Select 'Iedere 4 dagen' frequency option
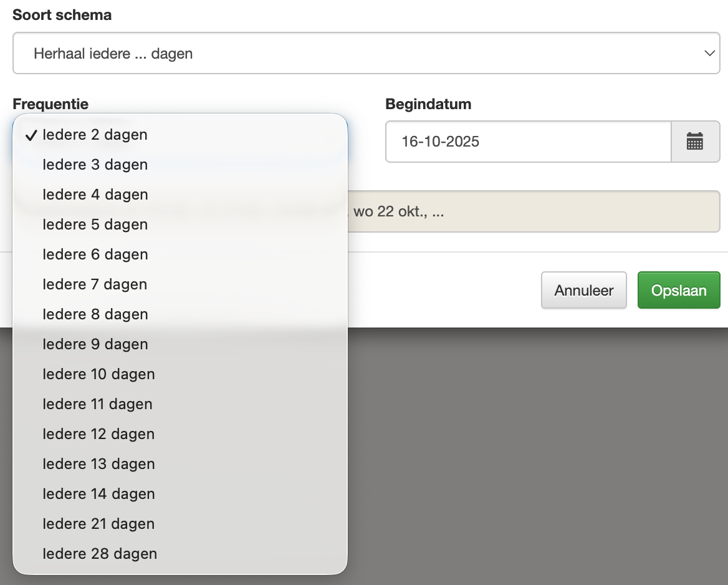 pos(95,195)
